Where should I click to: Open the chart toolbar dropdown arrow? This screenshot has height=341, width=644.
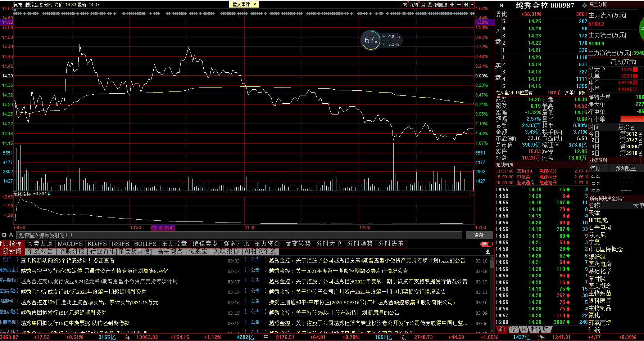pos(472,5)
